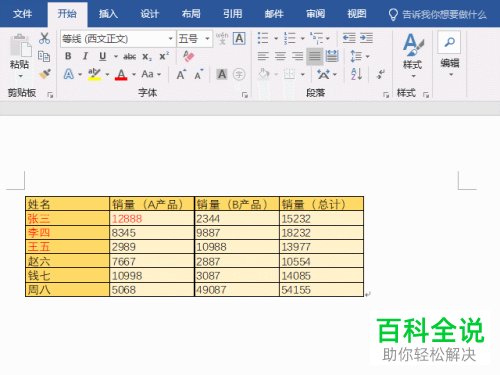Open font name combo box
500x375 pixels.
click(x=118, y=39)
